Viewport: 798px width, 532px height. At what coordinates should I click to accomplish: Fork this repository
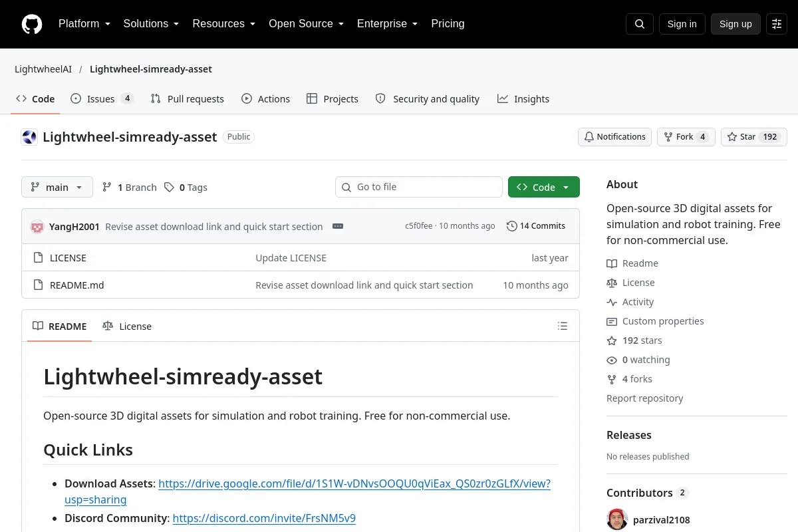click(x=686, y=137)
